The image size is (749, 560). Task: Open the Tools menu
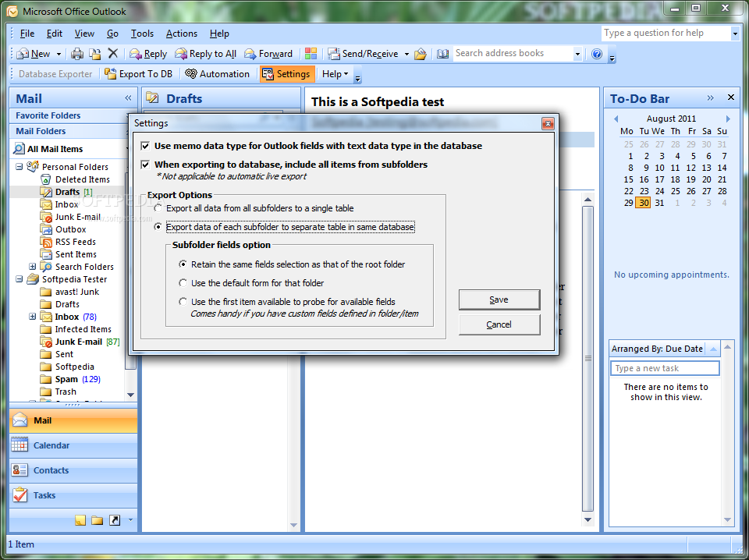click(142, 34)
